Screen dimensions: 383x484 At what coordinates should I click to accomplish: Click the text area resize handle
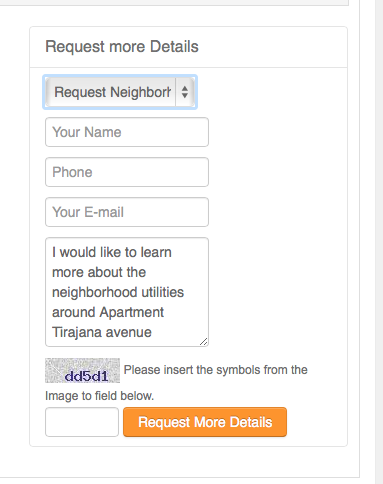(204, 342)
